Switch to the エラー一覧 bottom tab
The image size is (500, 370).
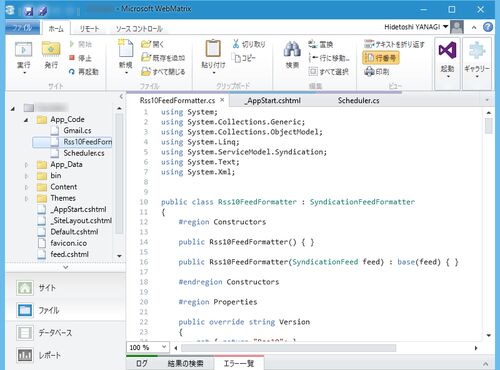[239, 363]
